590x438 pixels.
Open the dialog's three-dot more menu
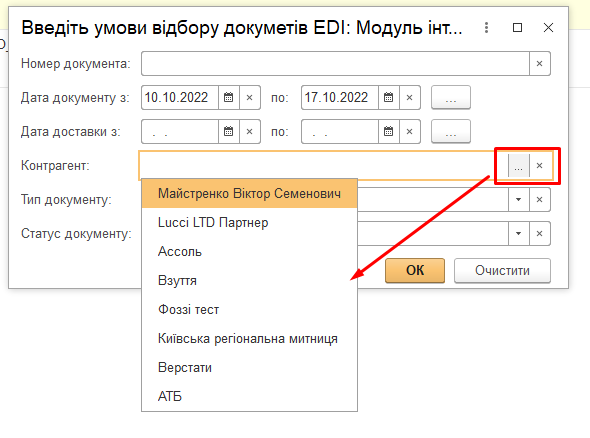[x=487, y=27]
